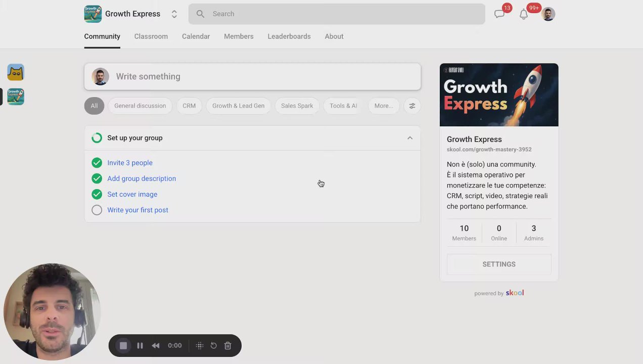Open the chat messages icon
643x364 pixels.
tap(499, 14)
